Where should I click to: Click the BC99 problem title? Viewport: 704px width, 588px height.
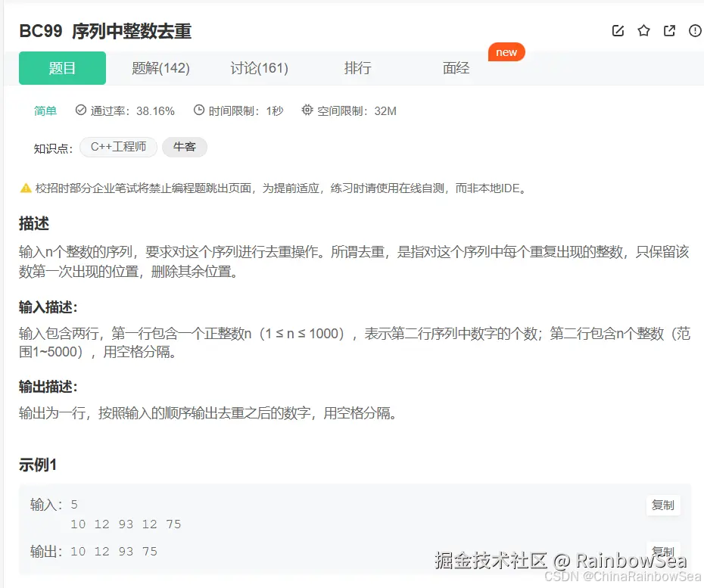pos(105,32)
